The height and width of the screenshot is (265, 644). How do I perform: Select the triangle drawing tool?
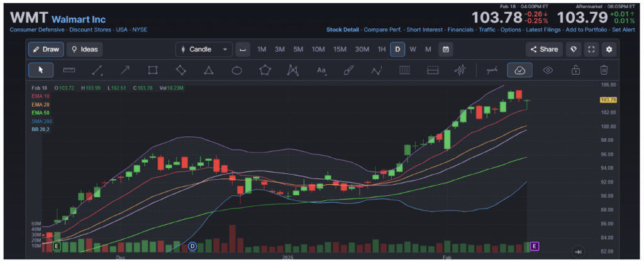click(x=209, y=70)
